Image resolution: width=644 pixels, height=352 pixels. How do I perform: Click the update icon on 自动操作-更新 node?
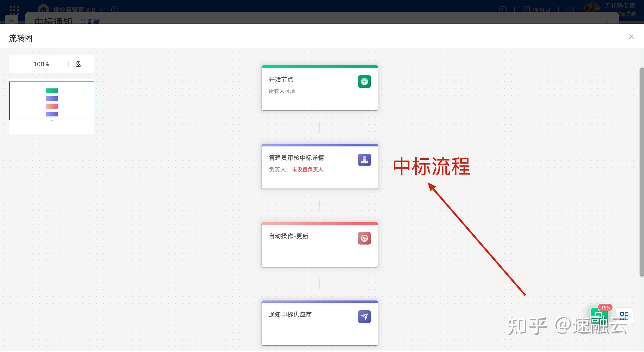(364, 238)
